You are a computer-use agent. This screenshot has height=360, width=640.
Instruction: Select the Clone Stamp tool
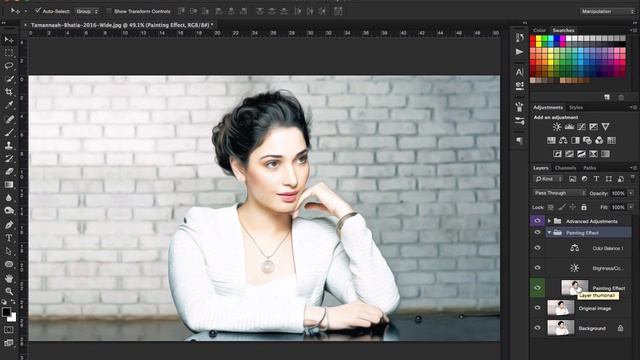(x=9, y=145)
